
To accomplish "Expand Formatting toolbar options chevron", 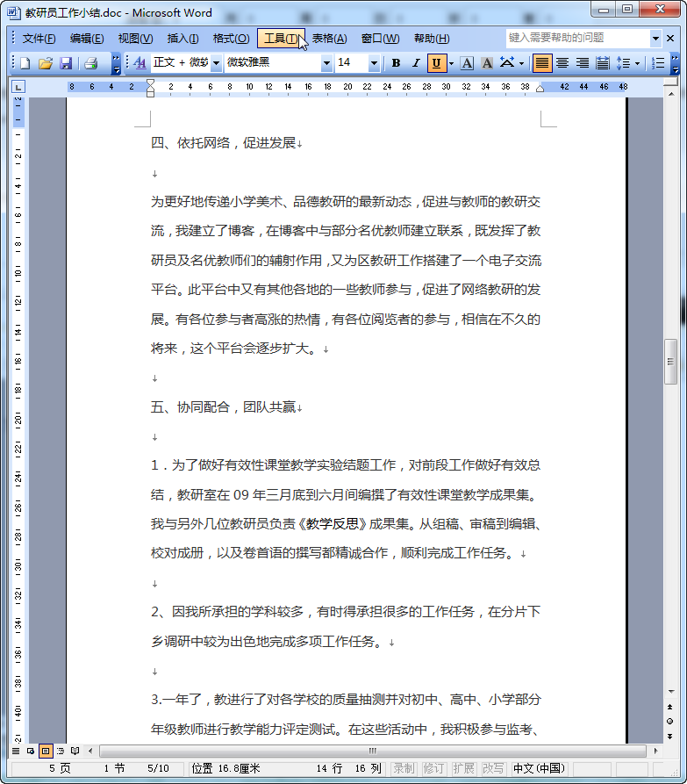I will (675, 63).
